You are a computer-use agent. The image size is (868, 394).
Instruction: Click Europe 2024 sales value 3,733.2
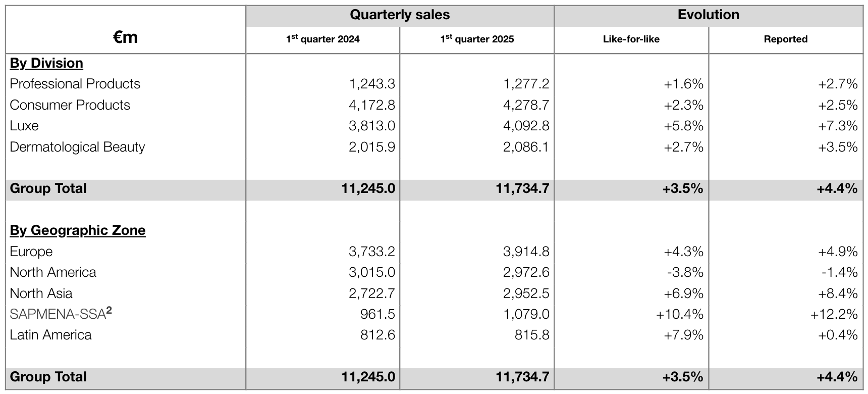pos(372,252)
